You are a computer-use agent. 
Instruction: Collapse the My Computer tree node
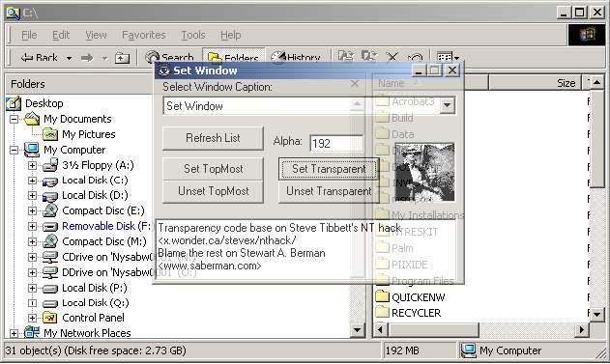(14, 150)
